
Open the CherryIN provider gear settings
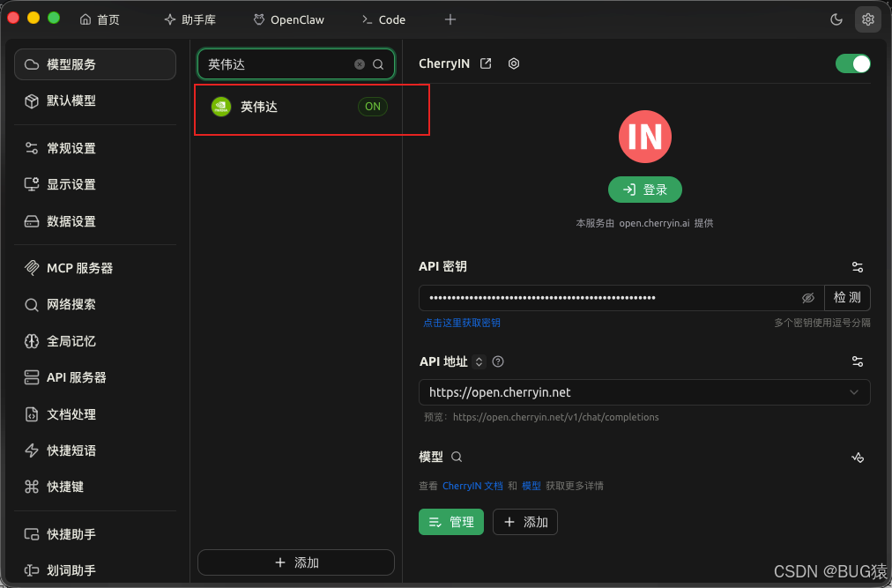coord(514,63)
